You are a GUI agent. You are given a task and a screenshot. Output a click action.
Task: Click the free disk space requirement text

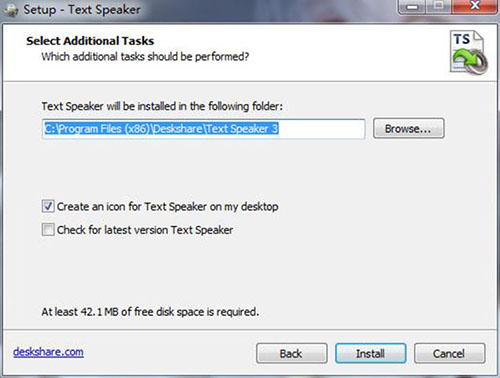click(x=150, y=312)
